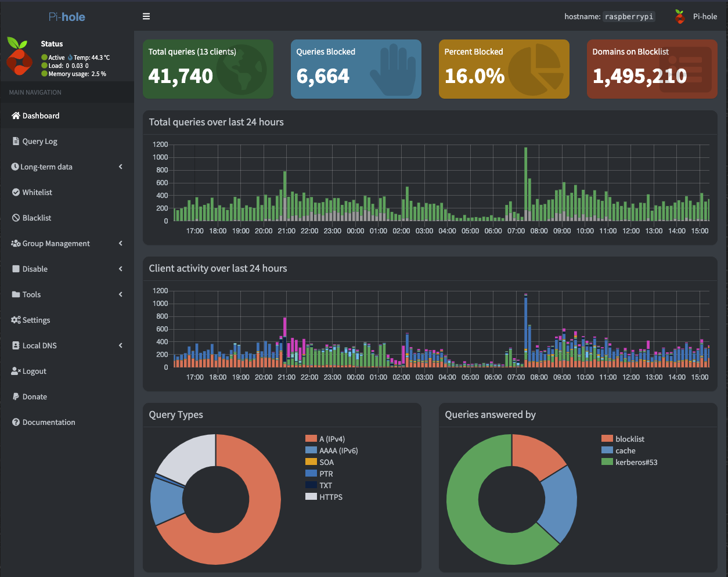Open the Settings page

click(x=67, y=320)
